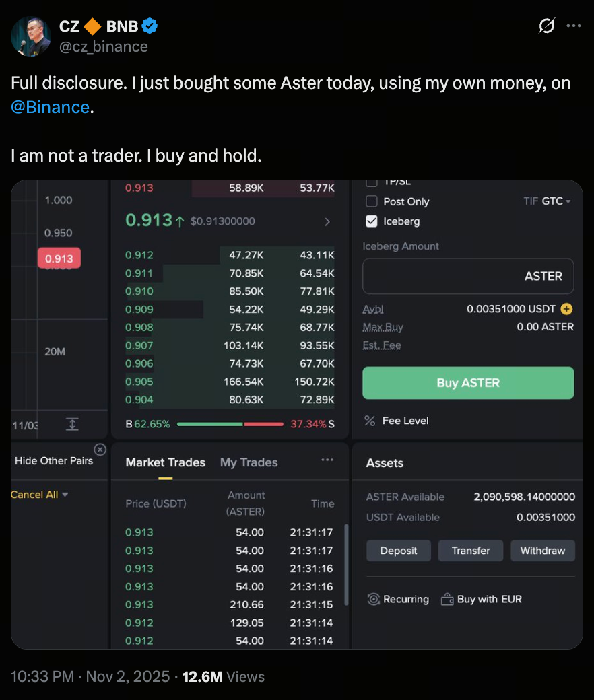Expand the Cancel All dropdown
The width and height of the screenshot is (594, 700).
pos(65,495)
